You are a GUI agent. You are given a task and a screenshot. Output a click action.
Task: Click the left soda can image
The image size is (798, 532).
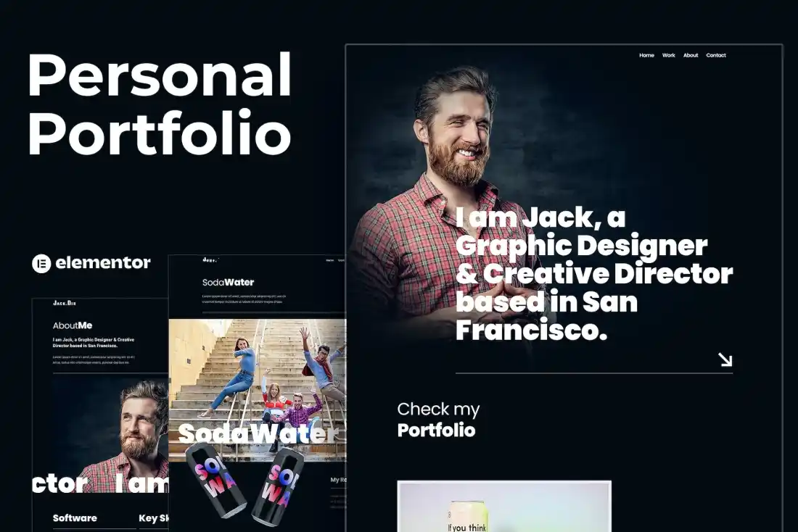[215, 479]
